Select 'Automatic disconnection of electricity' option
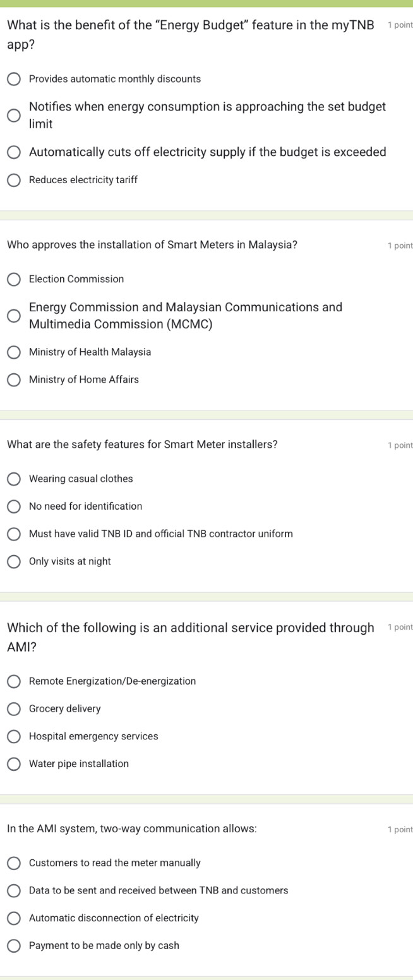This screenshot has width=413, height=980. click(x=13, y=918)
